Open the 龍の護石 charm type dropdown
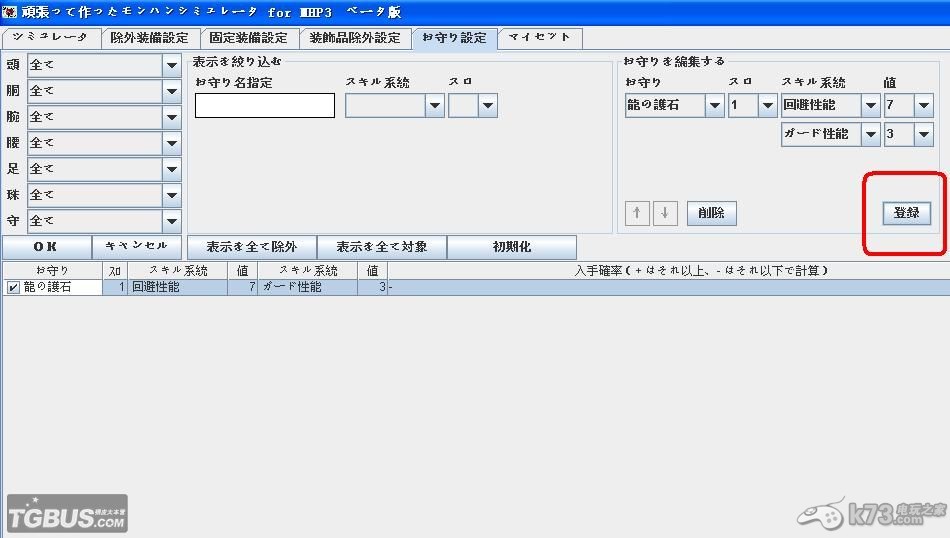950x538 pixels. pyautogui.click(x=714, y=105)
